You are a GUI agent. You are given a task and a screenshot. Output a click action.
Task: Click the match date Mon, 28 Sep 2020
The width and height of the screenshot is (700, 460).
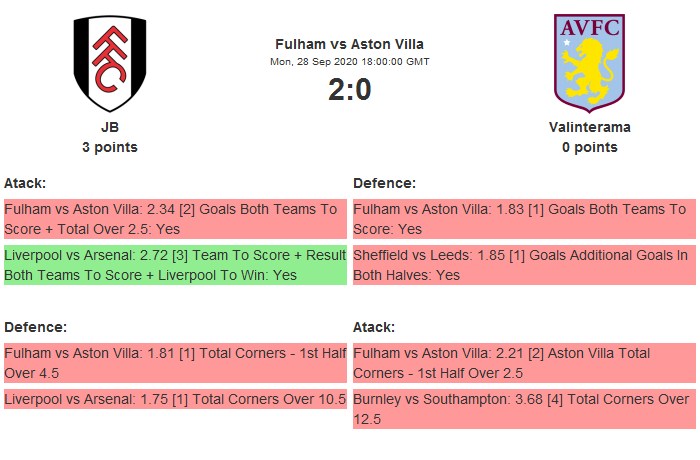pos(349,61)
